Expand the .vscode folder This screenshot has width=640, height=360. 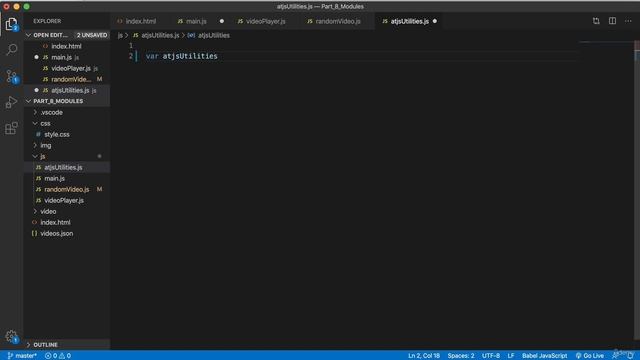pyautogui.click(x=51, y=112)
